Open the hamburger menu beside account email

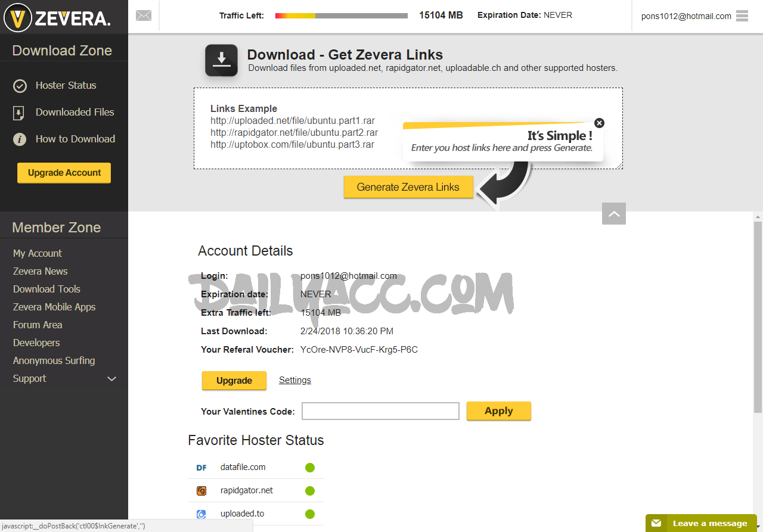click(x=742, y=16)
